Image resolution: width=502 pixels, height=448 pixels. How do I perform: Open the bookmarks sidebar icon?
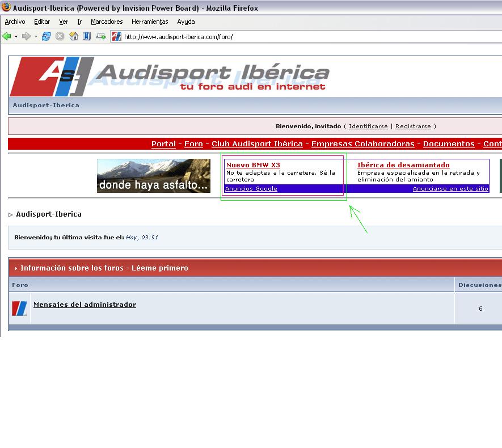tap(87, 36)
